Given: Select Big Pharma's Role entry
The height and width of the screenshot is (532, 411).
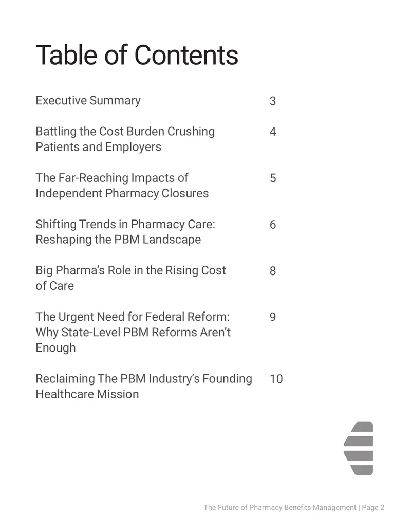Looking at the screenshot, I should pyautogui.click(x=130, y=278).
